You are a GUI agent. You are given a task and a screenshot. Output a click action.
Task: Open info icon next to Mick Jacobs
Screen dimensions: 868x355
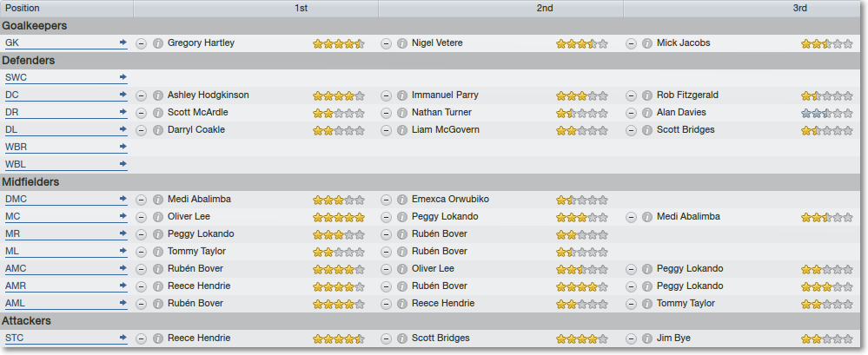tap(647, 43)
